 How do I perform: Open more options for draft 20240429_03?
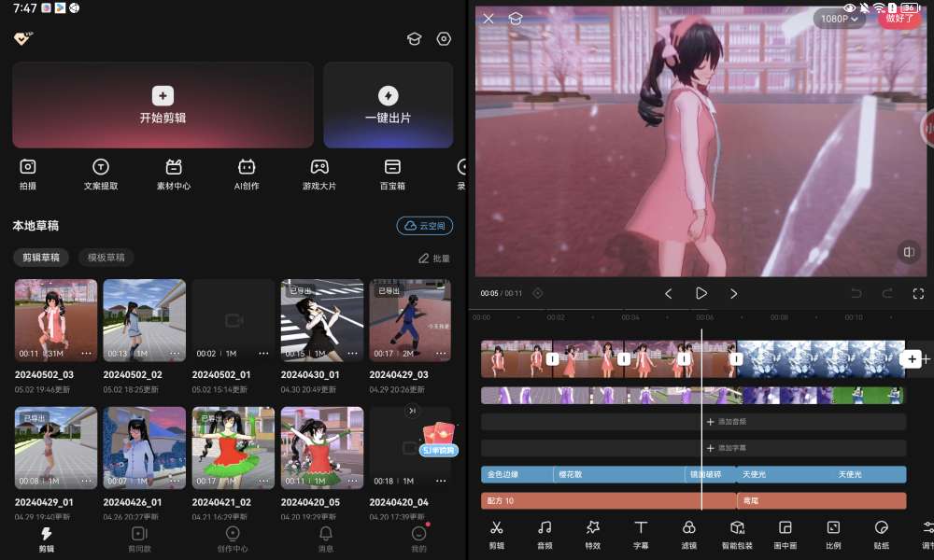click(x=441, y=354)
